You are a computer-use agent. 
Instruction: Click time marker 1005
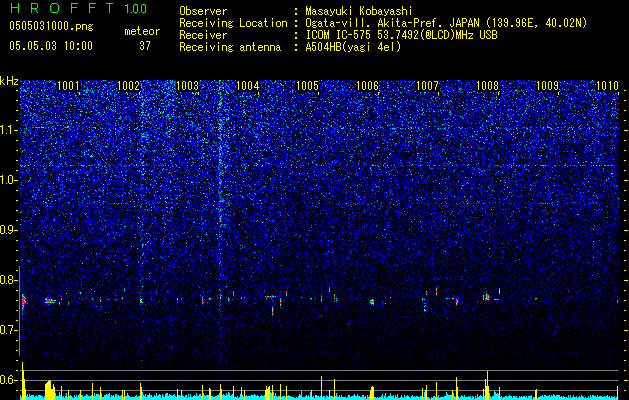[x=307, y=86]
